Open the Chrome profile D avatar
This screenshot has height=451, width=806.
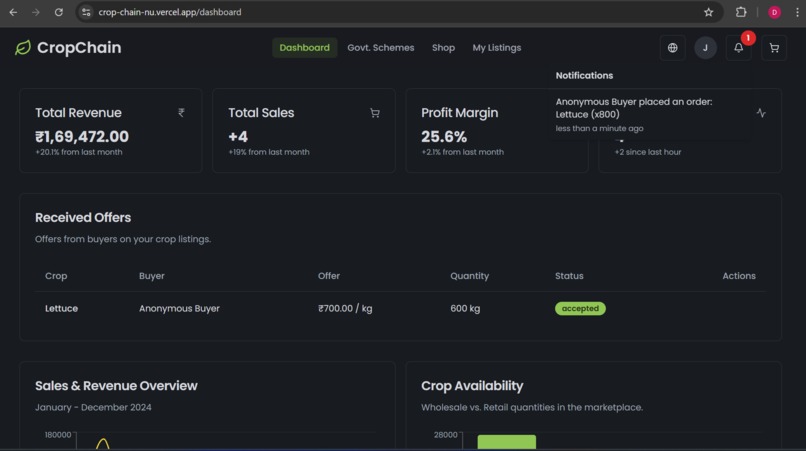click(x=774, y=12)
